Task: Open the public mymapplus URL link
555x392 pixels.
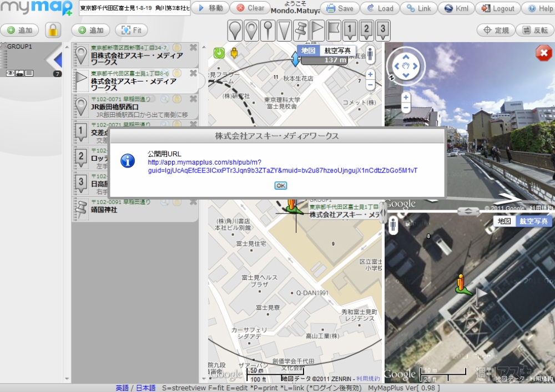Action: [x=282, y=166]
